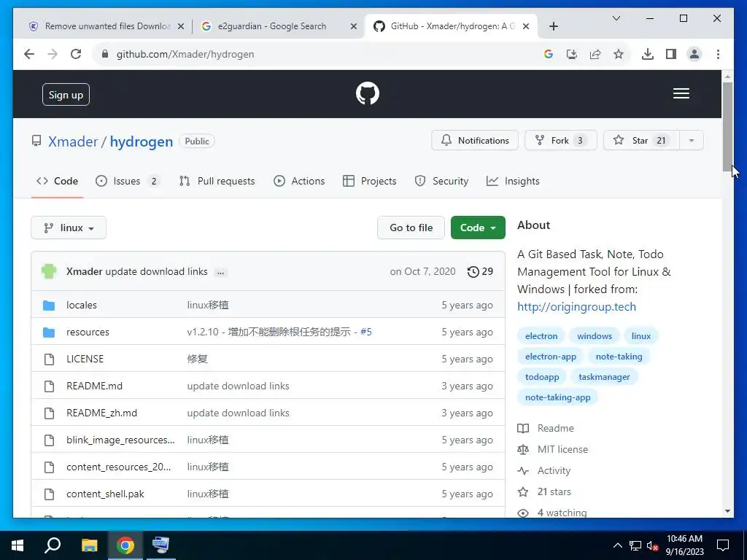
Task: Click the page vertical scrollbar thumb
Action: tap(727, 127)
